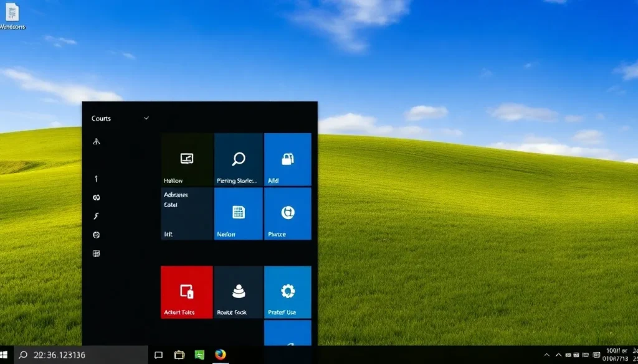Screen dimensions: 638x364
Task: Open the Alld padlock tile
Action: click(x=288, y=159)
